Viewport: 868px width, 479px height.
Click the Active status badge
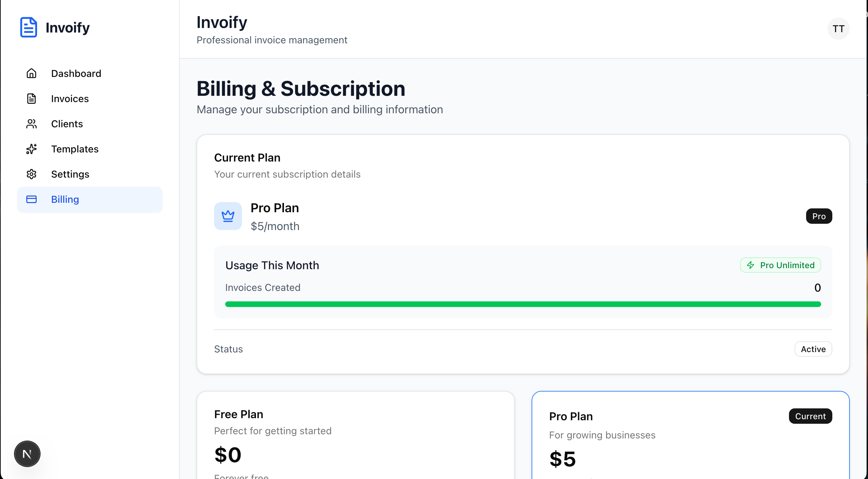[813, 349]
